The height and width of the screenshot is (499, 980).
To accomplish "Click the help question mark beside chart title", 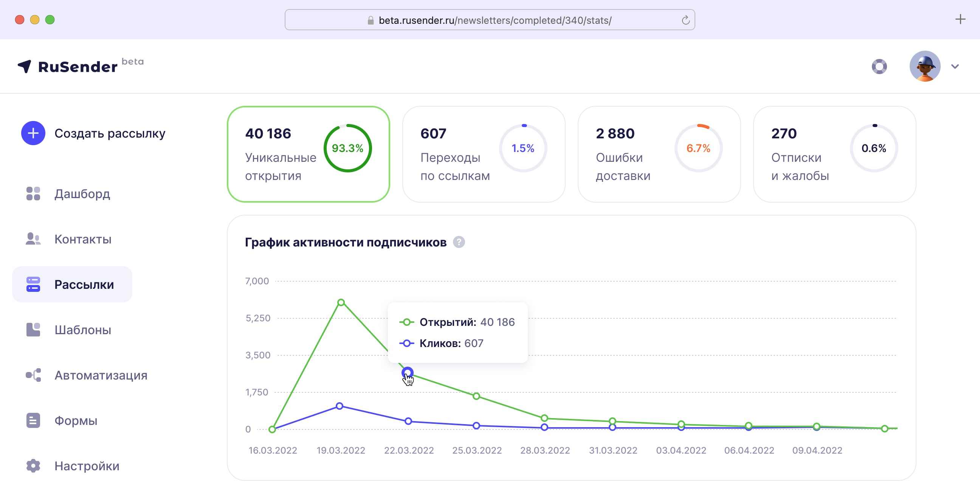I will [459, 242].
